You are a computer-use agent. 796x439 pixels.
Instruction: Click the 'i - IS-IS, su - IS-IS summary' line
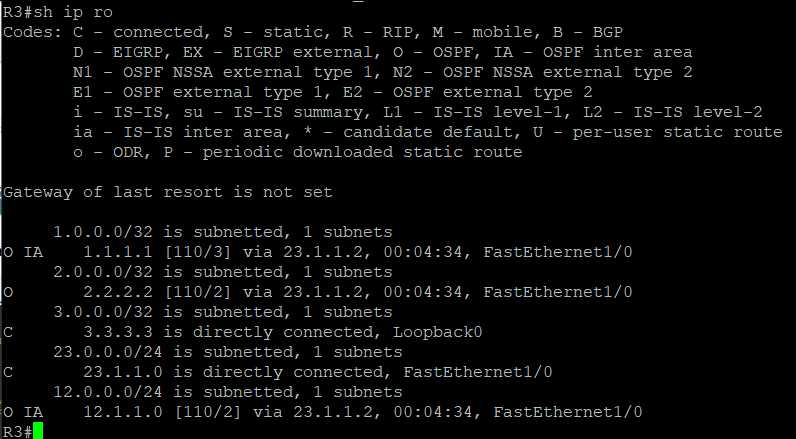coord(417,112)
